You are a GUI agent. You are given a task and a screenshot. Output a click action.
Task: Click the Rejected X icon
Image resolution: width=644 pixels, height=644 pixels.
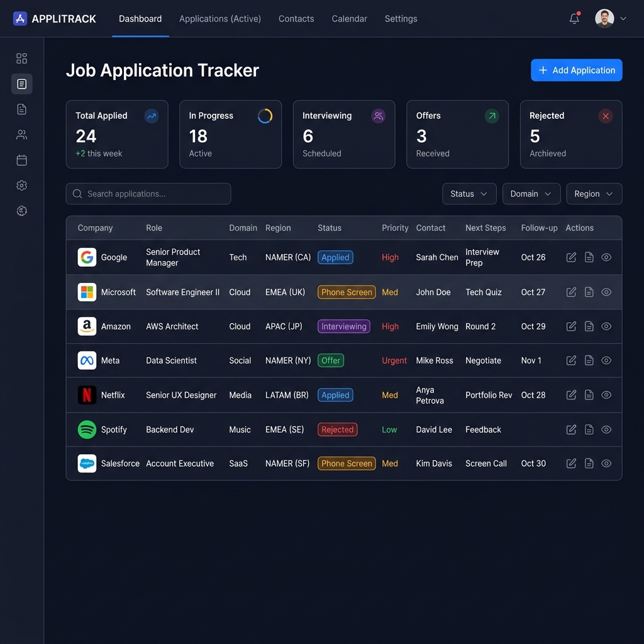click(606, 116)
